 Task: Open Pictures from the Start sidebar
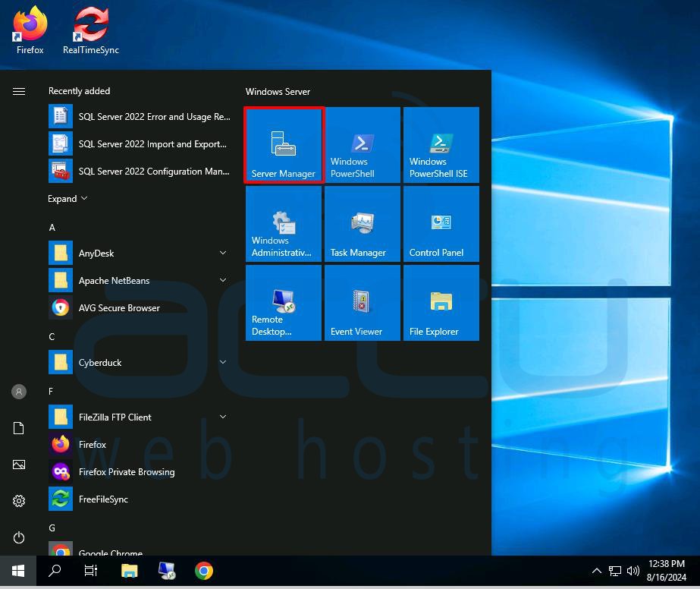pos(19,465)
